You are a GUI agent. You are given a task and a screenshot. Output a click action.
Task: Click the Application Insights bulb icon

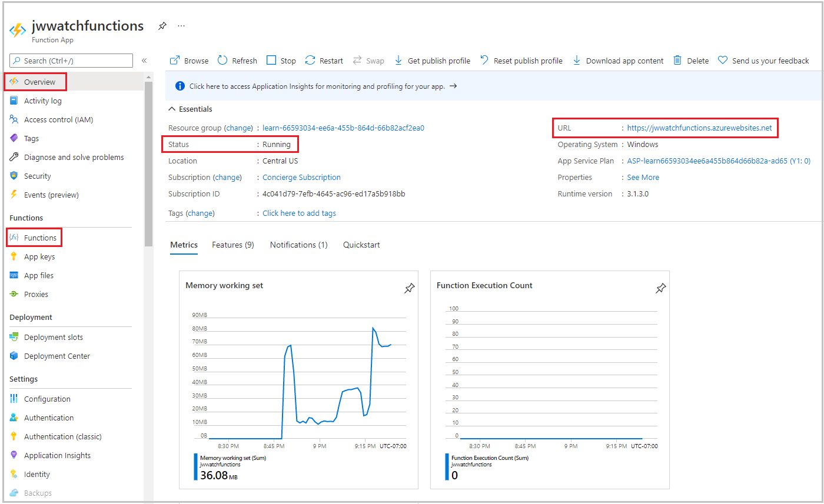click(14, 455)
